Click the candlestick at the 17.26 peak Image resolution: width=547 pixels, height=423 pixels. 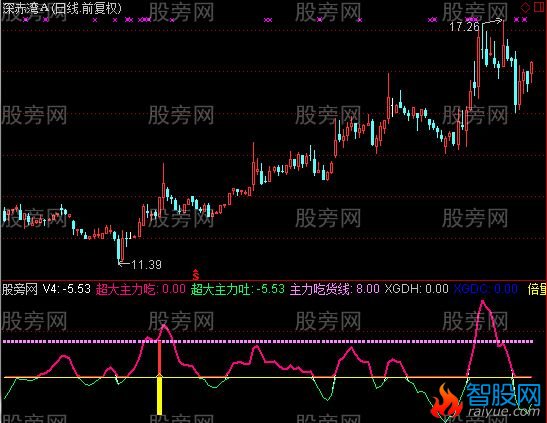pyautogui.click(x=503, y=44)
